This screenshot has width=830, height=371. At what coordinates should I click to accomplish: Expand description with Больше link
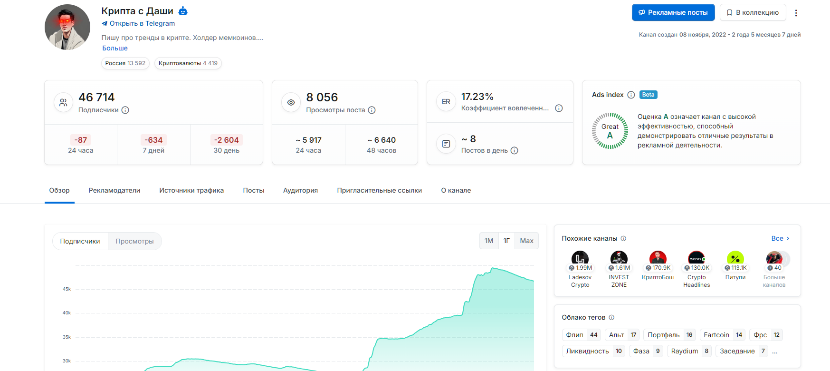(115, 48)
